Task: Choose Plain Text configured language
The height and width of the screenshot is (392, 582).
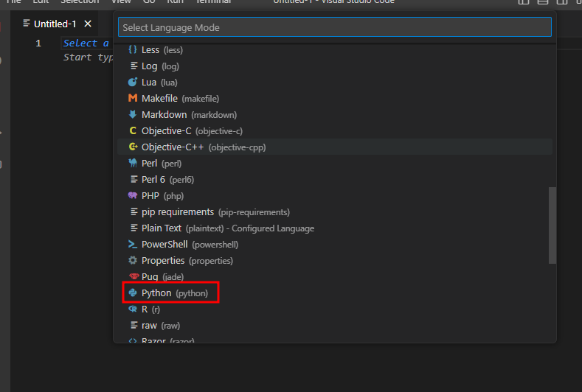Action: (335, 228)
